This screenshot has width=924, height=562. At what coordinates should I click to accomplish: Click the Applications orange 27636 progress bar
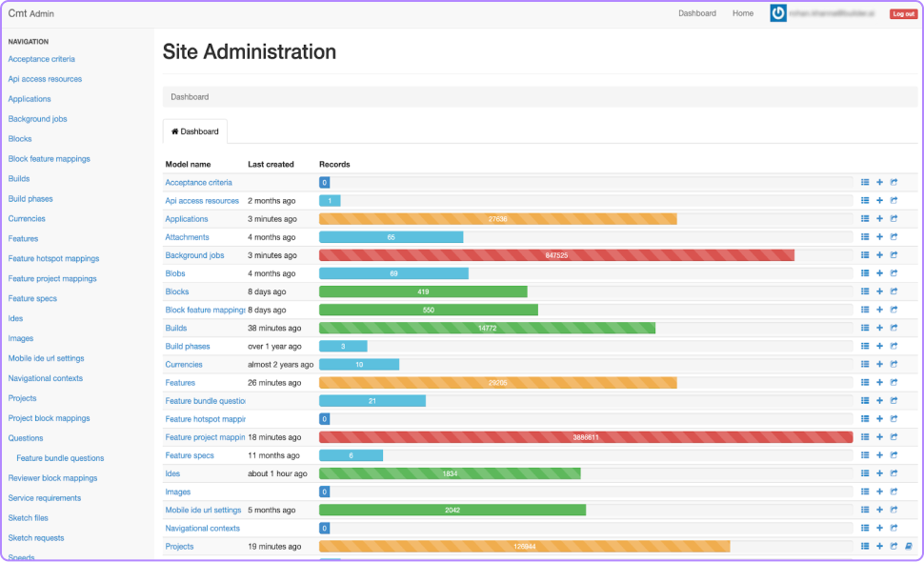498,219
